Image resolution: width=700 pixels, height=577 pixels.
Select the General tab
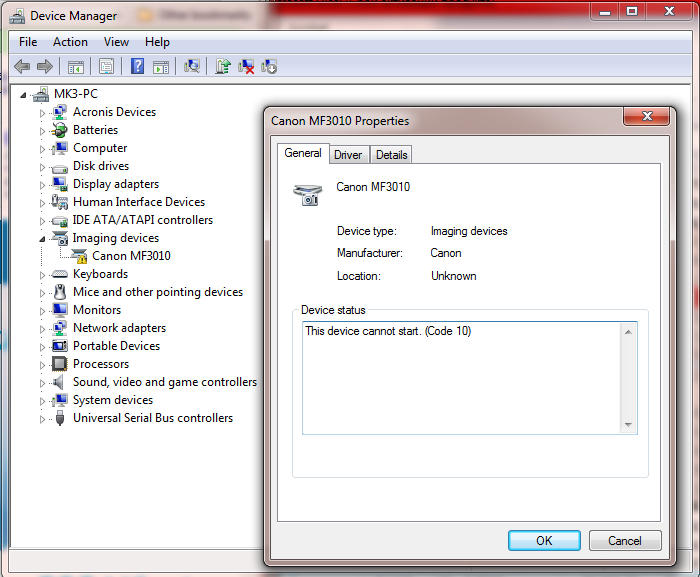click(303, 153)
